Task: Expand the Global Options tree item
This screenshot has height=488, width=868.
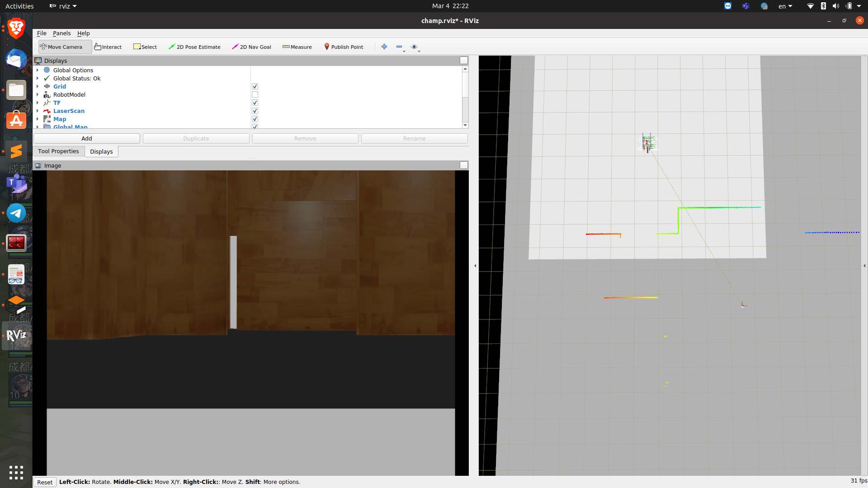Action: pyautogui.click(x=38, y=70)
